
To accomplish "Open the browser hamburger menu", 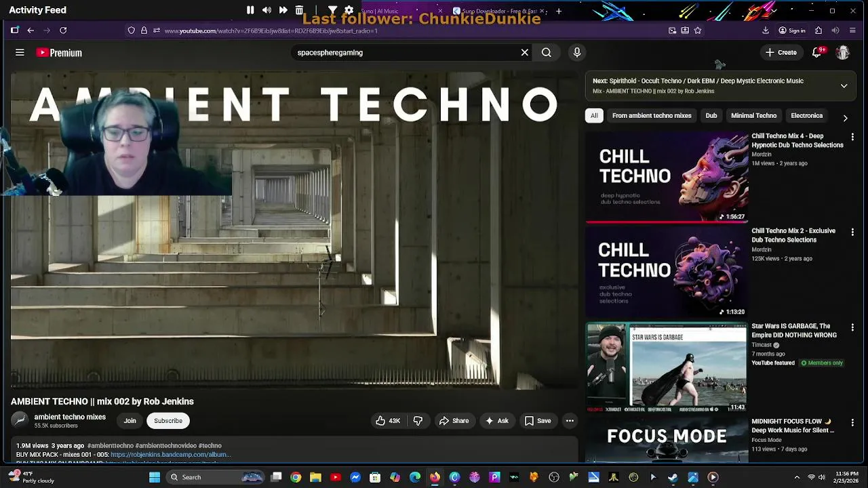I will click(852, 30).
